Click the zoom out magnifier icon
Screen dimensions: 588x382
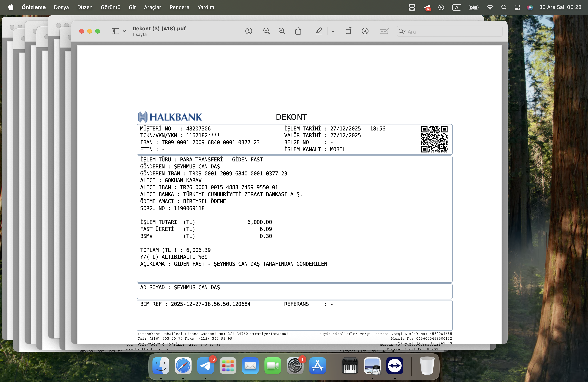click(x=266, y=31)
